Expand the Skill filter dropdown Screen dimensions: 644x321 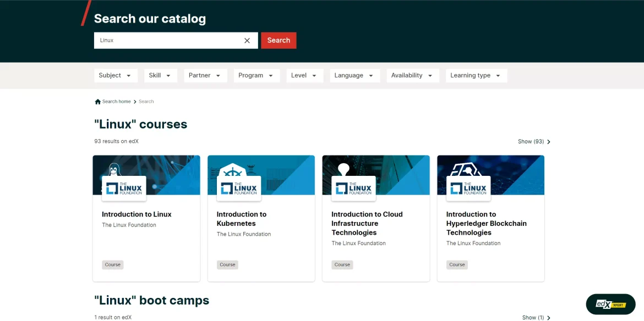(161, 75)
